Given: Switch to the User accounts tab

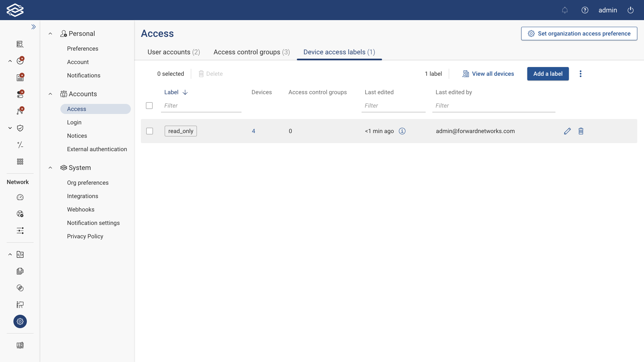Looking at the screenshot, I should point(174,52).
